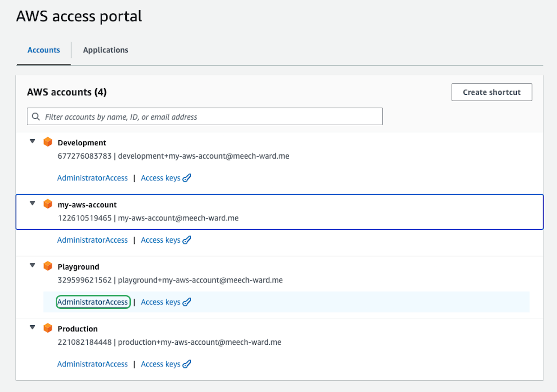Switch to the Applications tab

105,50
